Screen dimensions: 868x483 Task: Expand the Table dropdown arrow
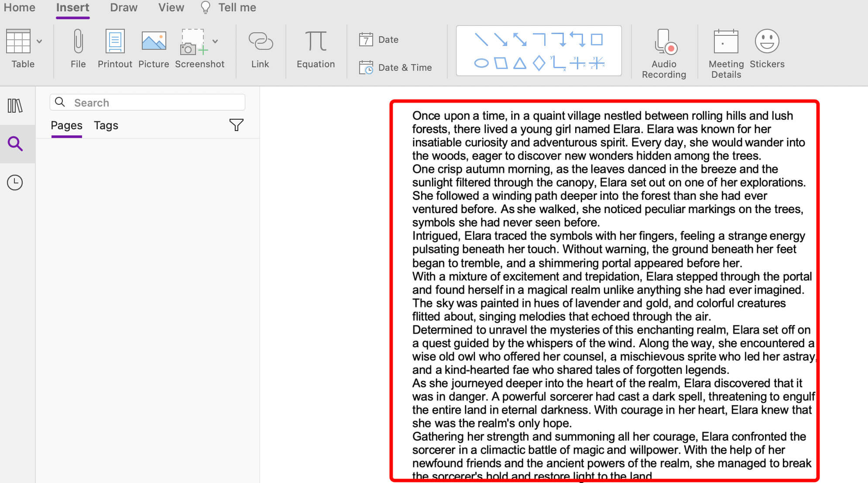pos(39,41)
